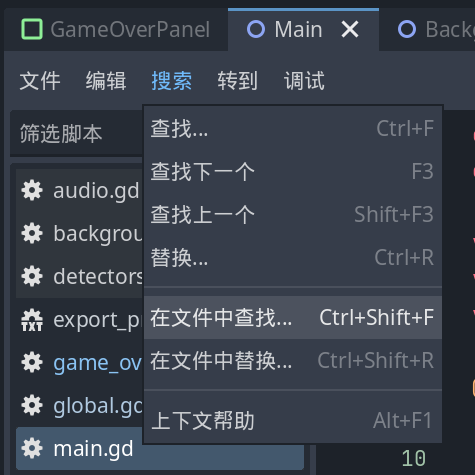Choose 上下文帮助 menu entry

(x=293, y=421)
